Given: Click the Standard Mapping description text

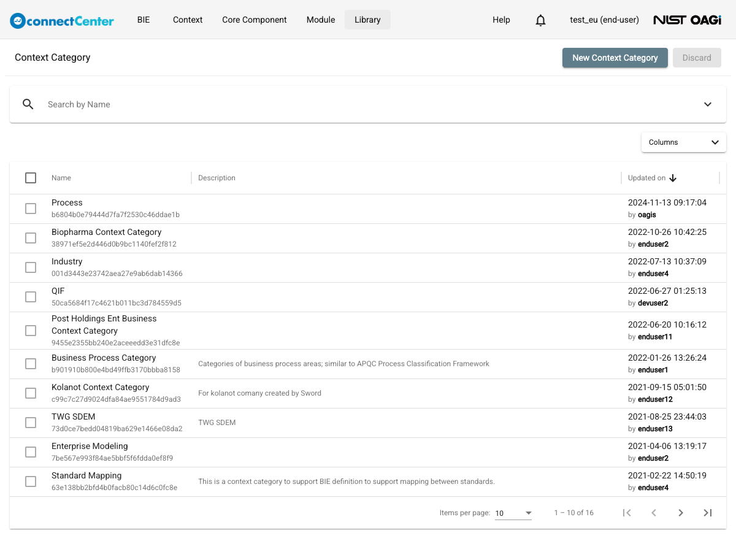Looking at the screenshot, I should tap(347, 481).
